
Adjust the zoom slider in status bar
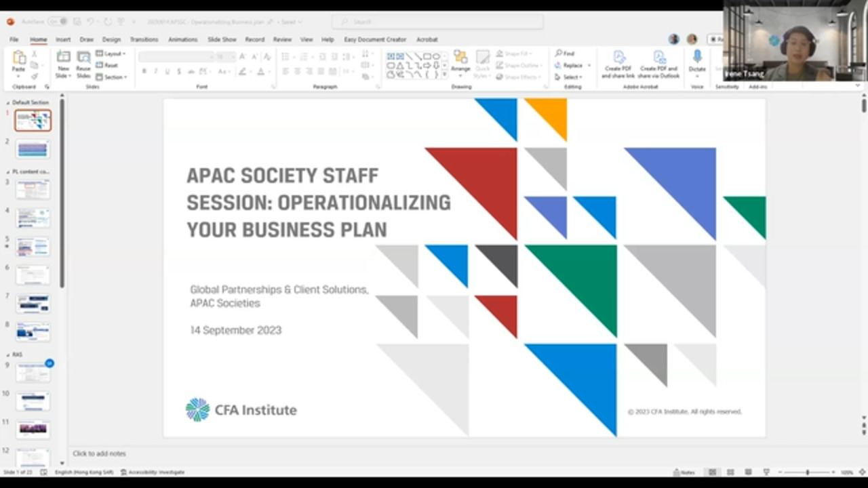click(807, 472)
